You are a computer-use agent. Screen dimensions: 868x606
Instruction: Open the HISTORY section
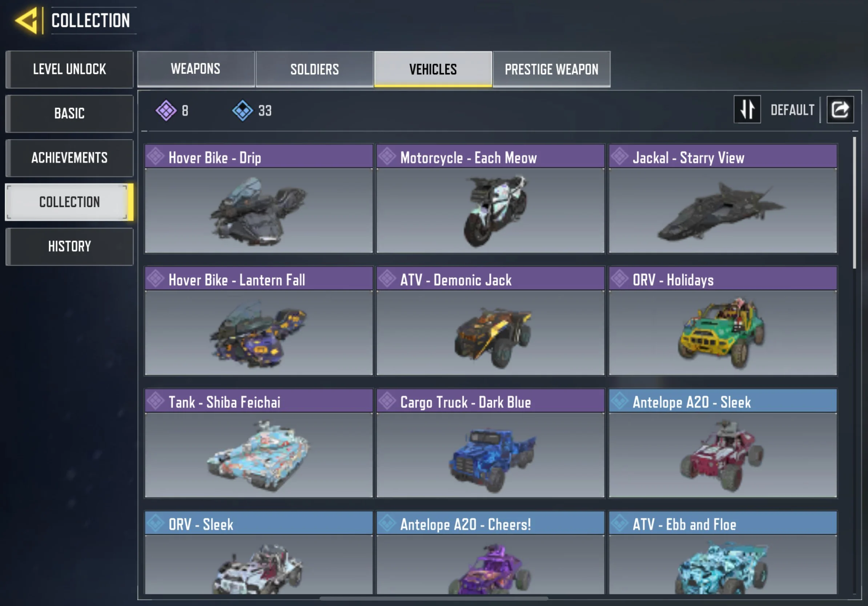pyautogui.click(x=69, y=246)
